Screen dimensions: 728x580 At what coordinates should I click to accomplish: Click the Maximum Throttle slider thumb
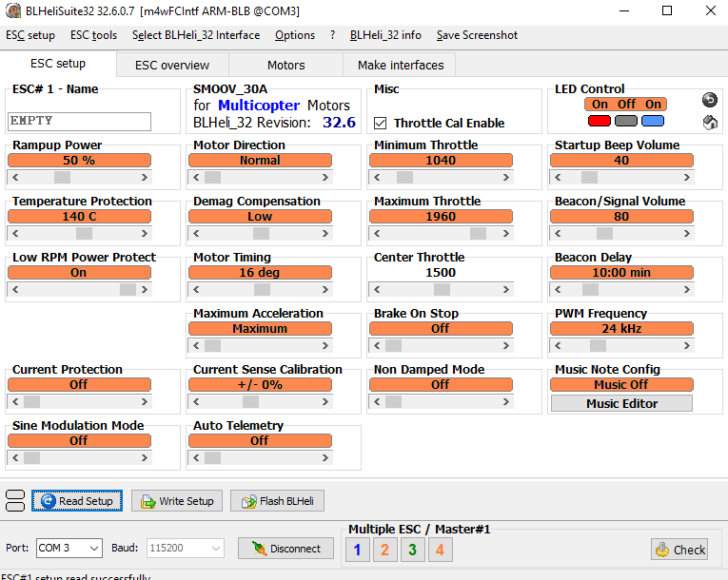tap(478, 233)
